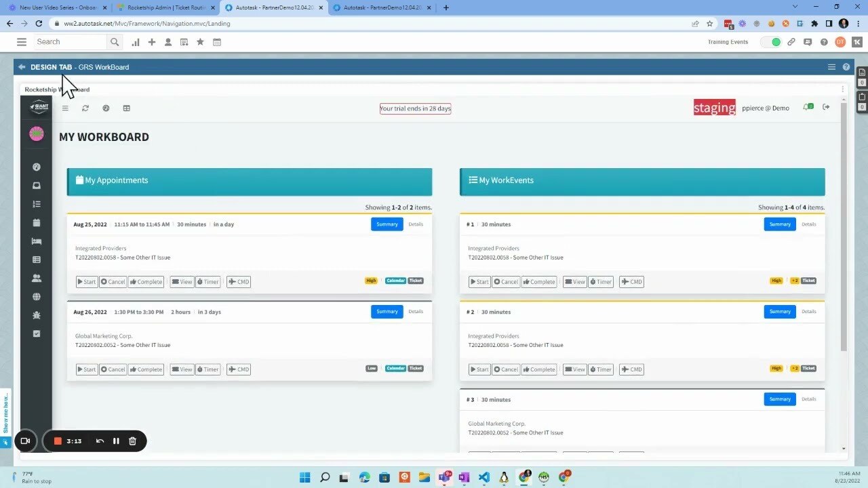Open the DT user avatar menu
The height and width of the screenshot is (488, 868).
pyautogui.click(x=840, y=42)
